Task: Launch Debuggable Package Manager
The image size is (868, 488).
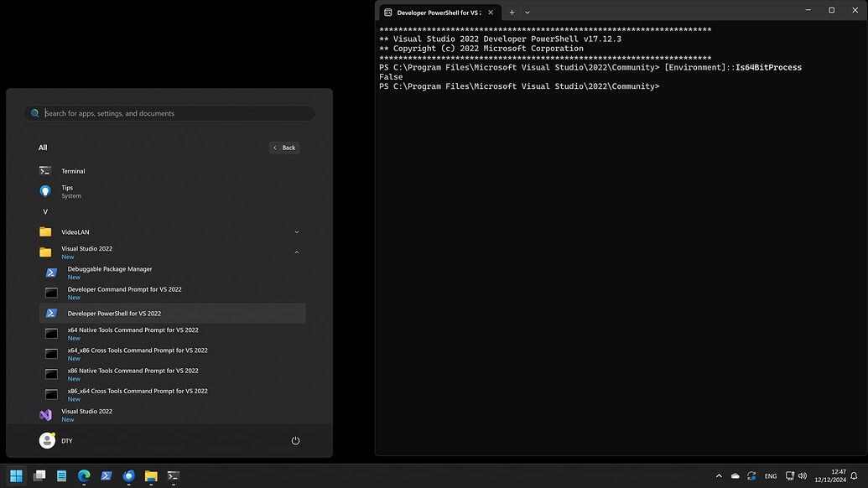Action: [x=172, y=273]
